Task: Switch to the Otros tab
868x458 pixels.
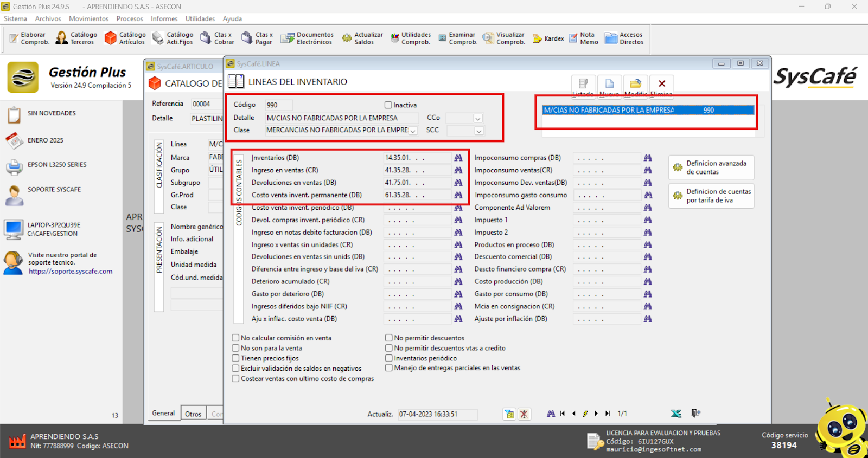Action: (193, 414)
